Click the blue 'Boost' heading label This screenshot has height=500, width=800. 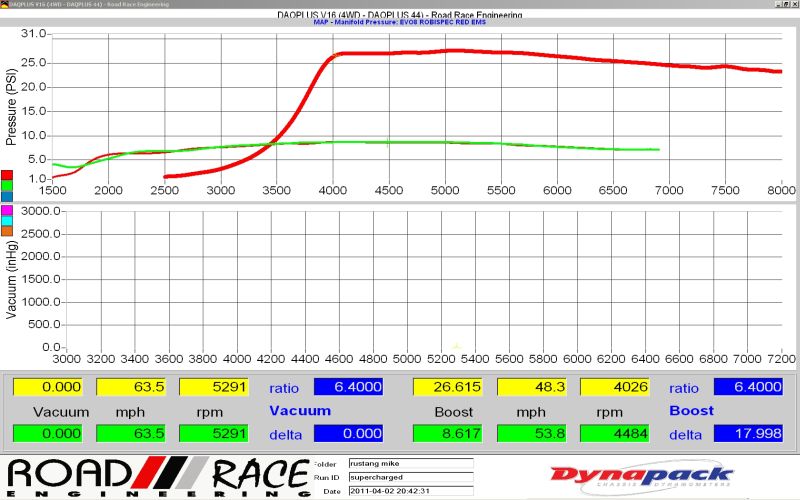691,411
